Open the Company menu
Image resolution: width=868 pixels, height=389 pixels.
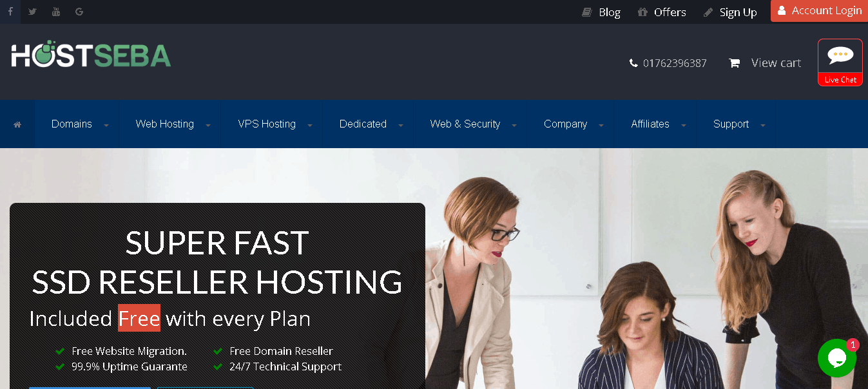tap(565, 124)
